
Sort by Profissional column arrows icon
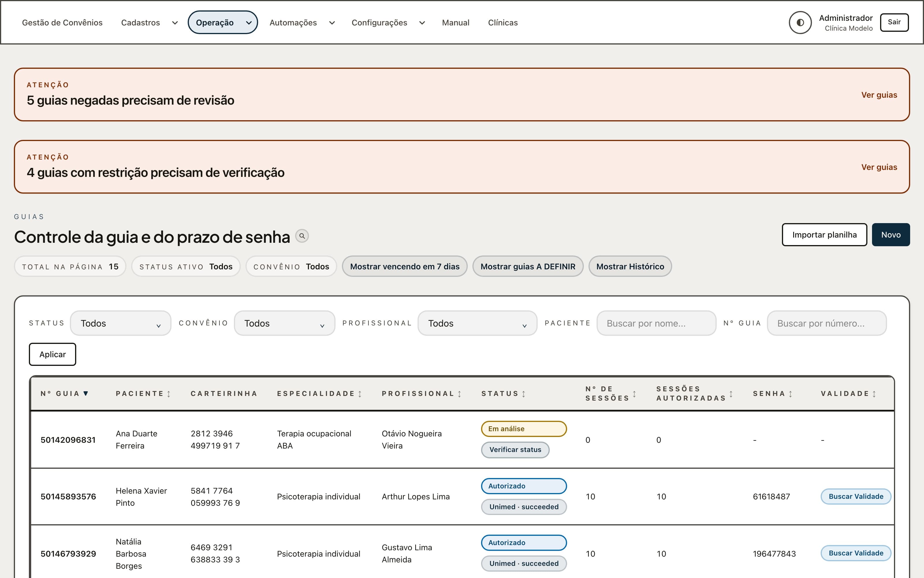(x=459, y=394)
